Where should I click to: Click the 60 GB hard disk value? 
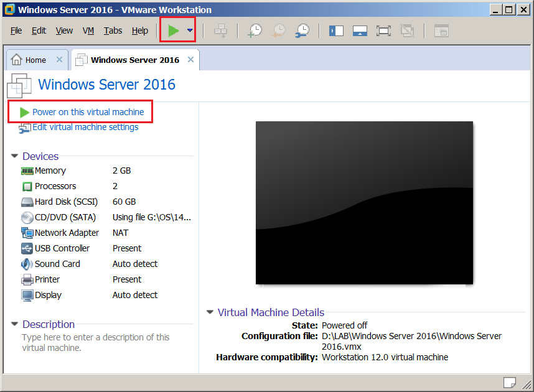point(124,202)
